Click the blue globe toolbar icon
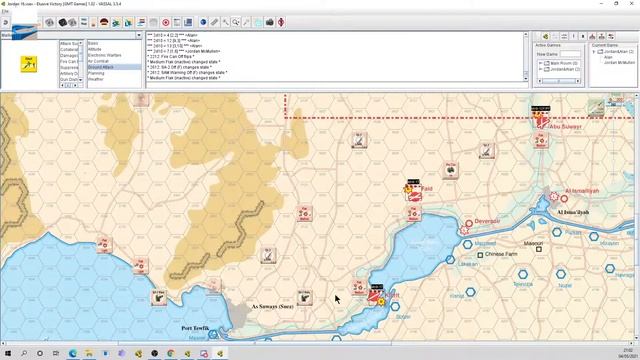Image resolution: width=640 pixels, height=360 pixels. (x=203, y=22)
